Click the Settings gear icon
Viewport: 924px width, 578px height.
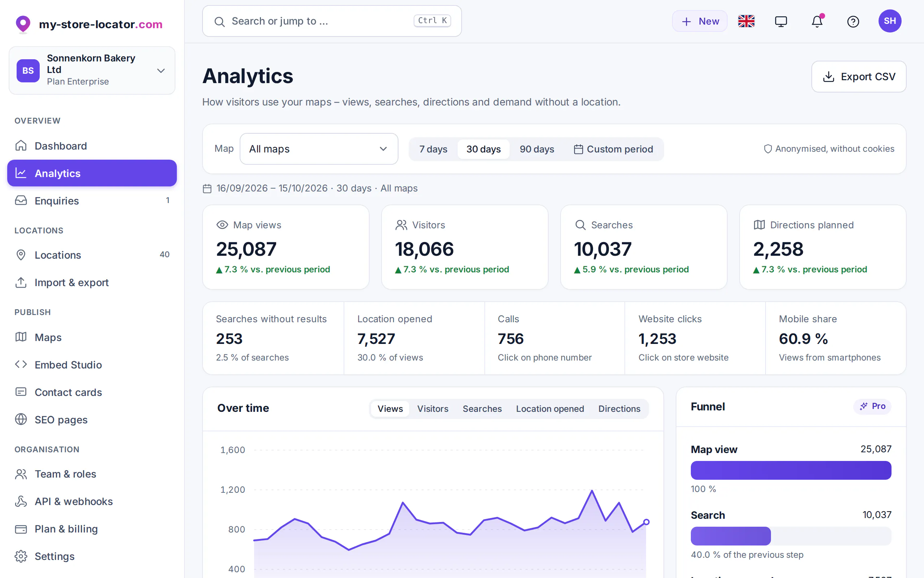pyautogui.click(x=21, y=556)
